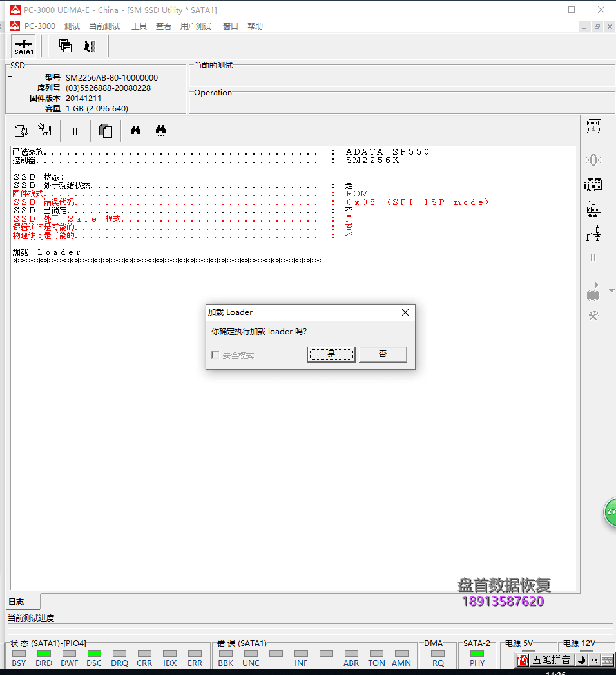Click the green circular 27 badge

pos(610,511)
